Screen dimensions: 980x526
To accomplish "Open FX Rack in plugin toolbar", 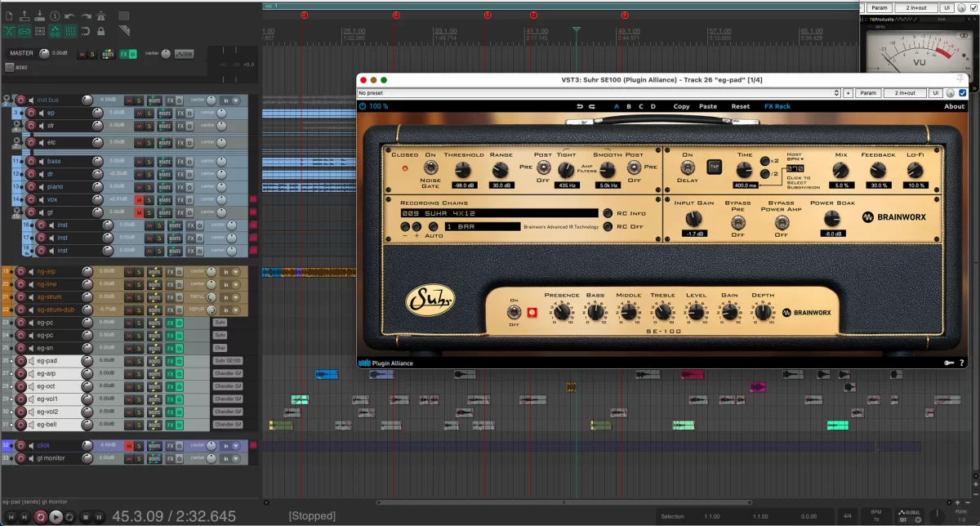I will (x=777, y=106).
